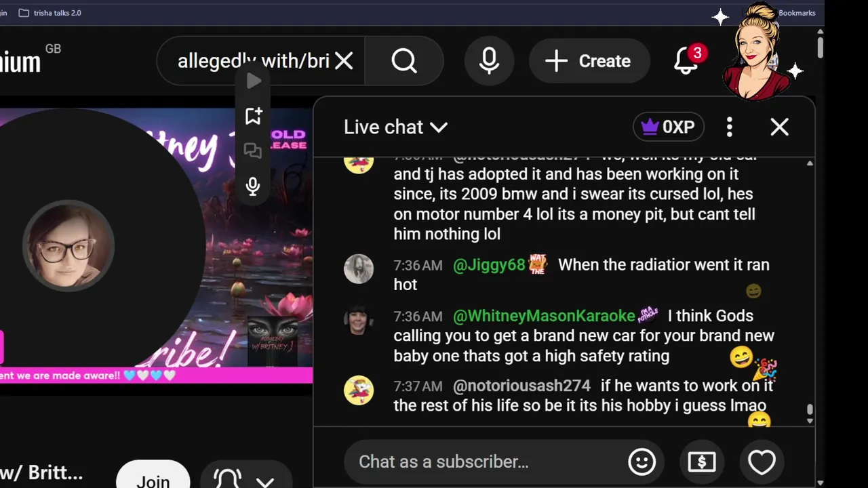Click the search magnifier button
The image size is (868, 488).
tap(404, 61)
